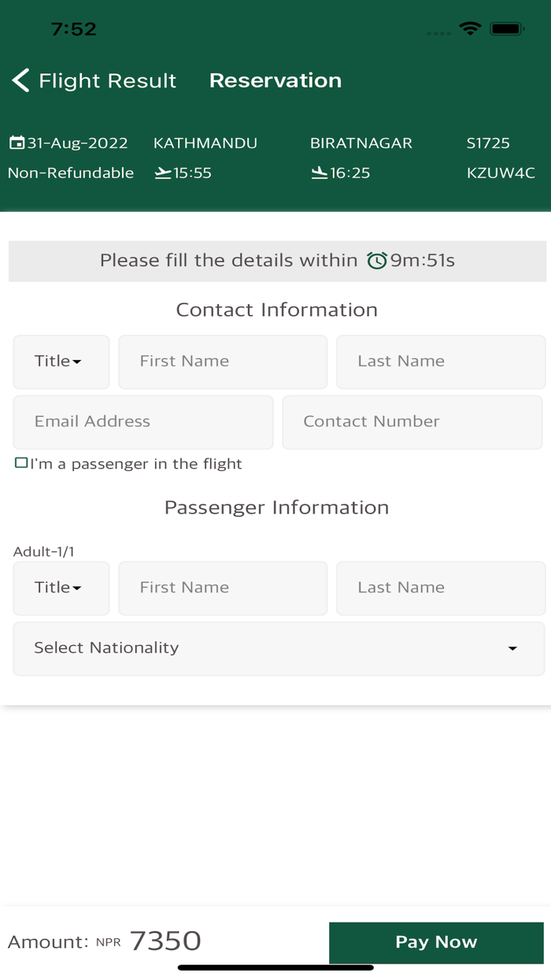551x980 pixels.
Task: Tap the back arrow chevron icon
Action: 20,80
